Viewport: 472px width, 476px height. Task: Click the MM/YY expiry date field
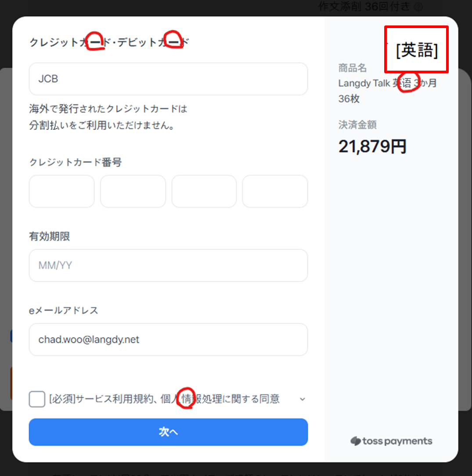pyautogui.click(x=168, y=265)
